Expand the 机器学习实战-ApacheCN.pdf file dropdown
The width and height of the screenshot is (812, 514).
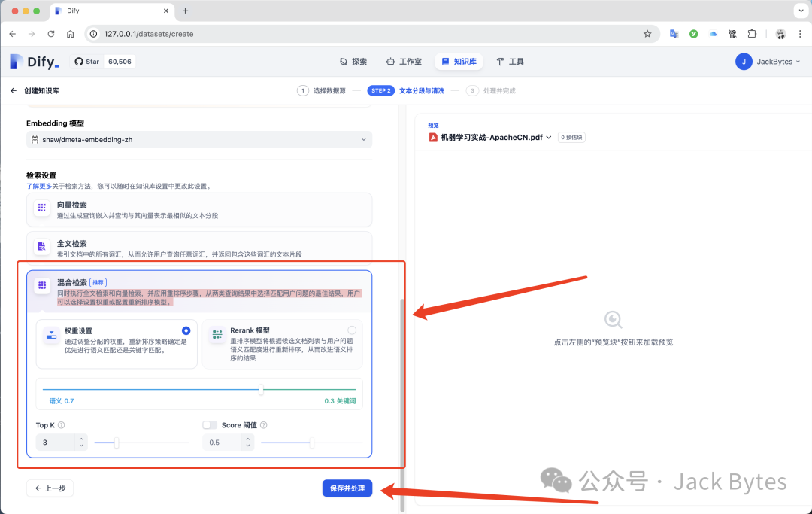coord(548,138)
